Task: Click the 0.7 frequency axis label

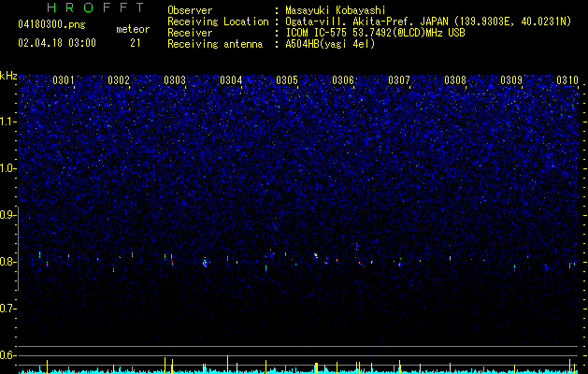Action: pos(7,309)
